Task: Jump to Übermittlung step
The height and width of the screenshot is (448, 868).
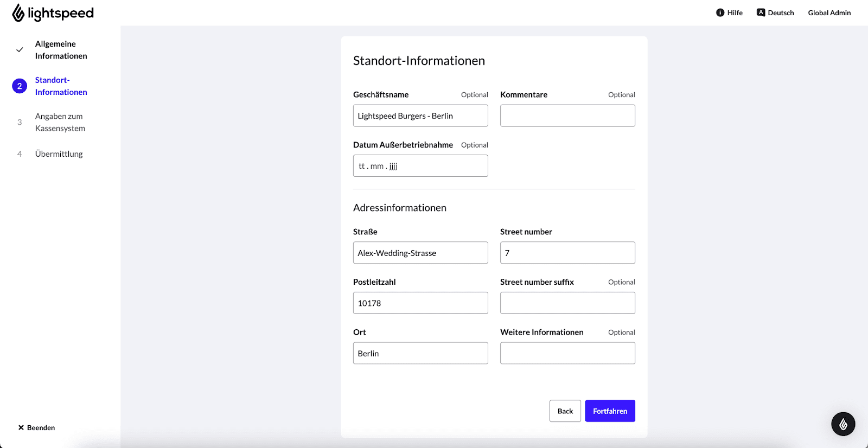Action: pos(59,154)
